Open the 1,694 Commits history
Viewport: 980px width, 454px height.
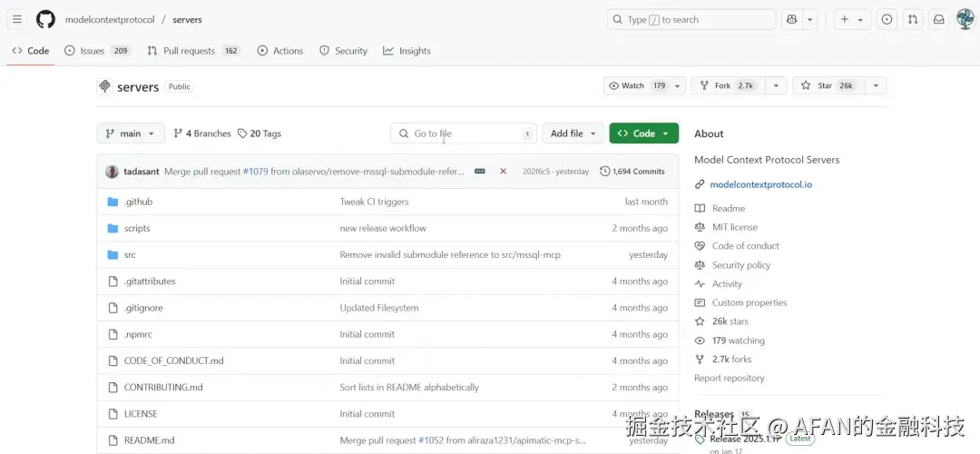pos(632,172)
